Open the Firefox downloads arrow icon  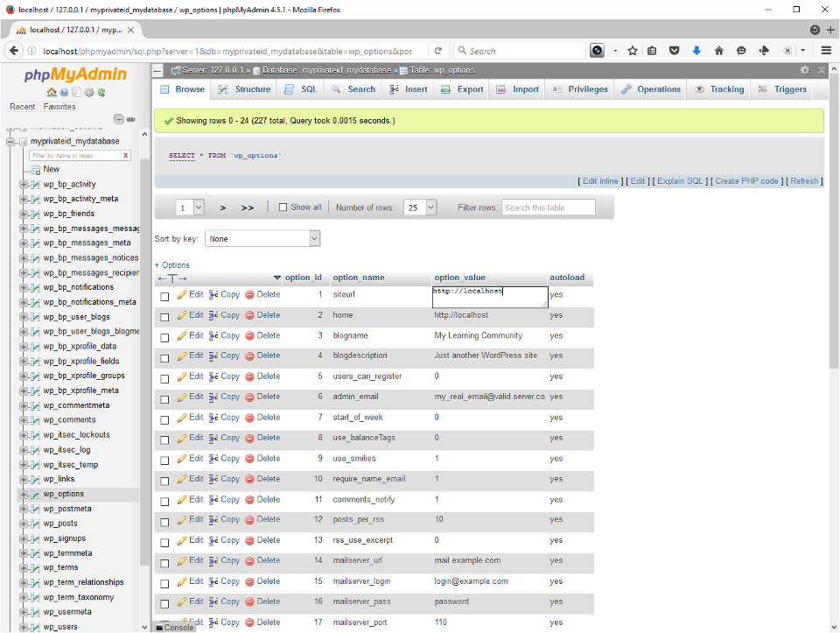coord(696,51)
